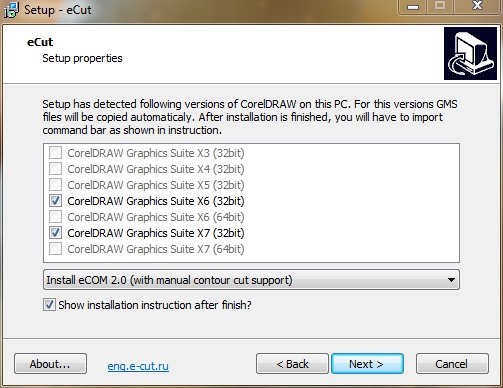The image size is (503, 388).
Task: Click the disabled CorelDRAW X7 (64bit) checkbox
Action: (x=55, y=249)
